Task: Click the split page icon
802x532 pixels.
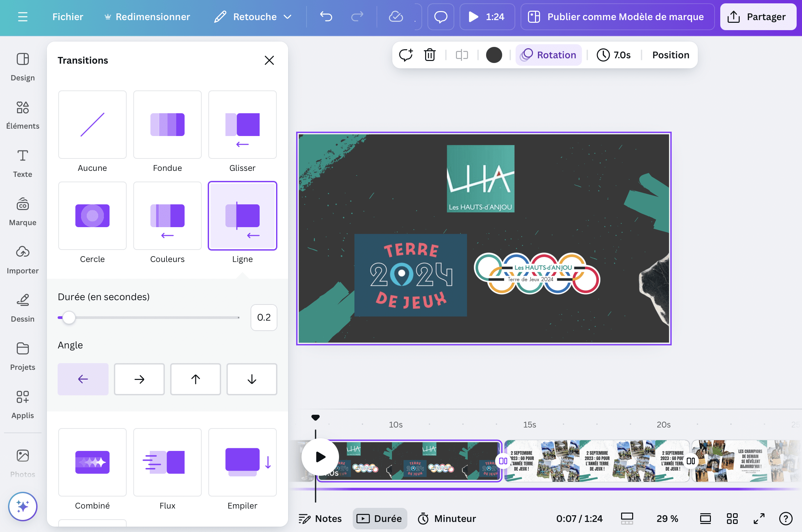Action: click(462, 55)
